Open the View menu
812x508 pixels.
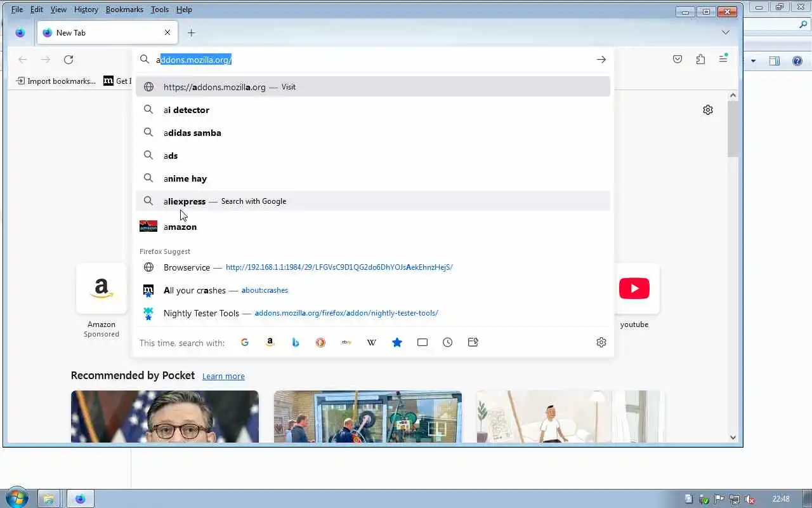(x=58, y=10)
